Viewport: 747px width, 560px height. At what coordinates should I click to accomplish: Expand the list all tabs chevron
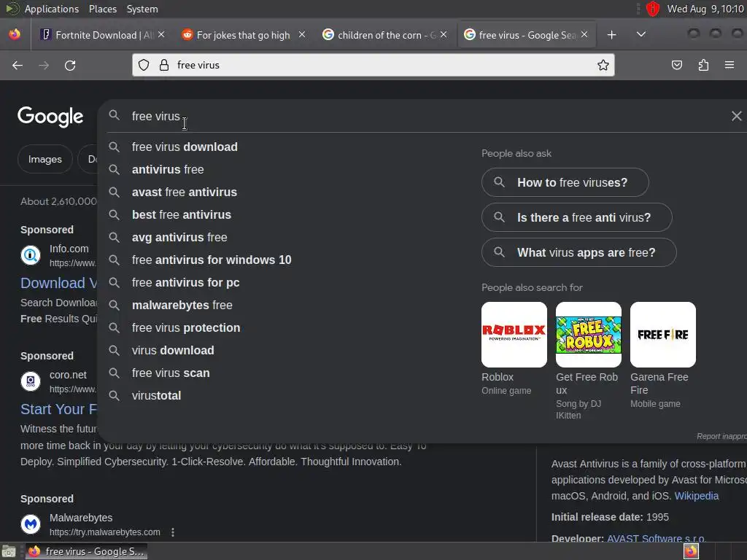coord(641,34)
